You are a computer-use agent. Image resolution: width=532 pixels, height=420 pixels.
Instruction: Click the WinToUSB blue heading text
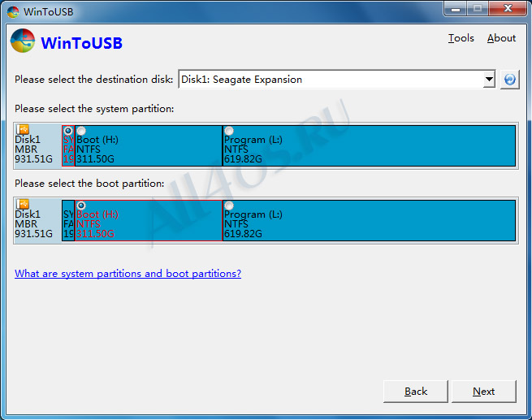(81, 43)
